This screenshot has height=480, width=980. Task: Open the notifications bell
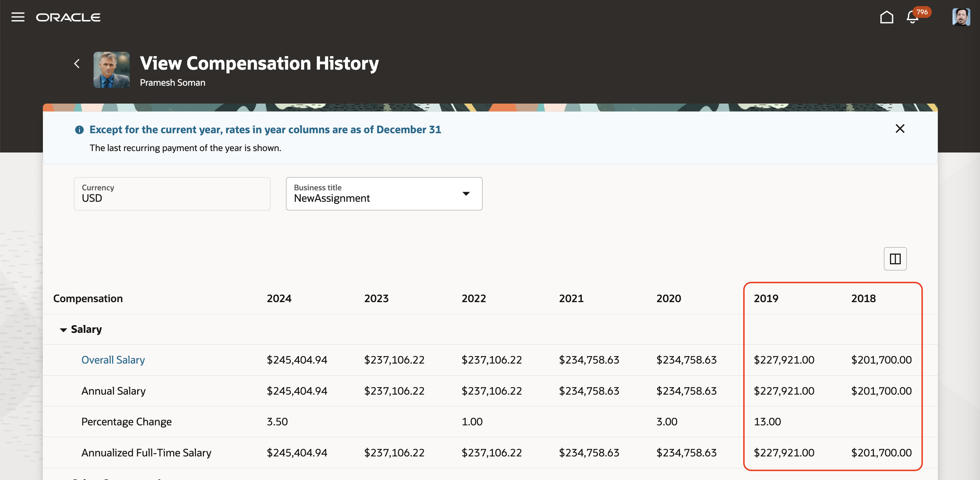912,17
